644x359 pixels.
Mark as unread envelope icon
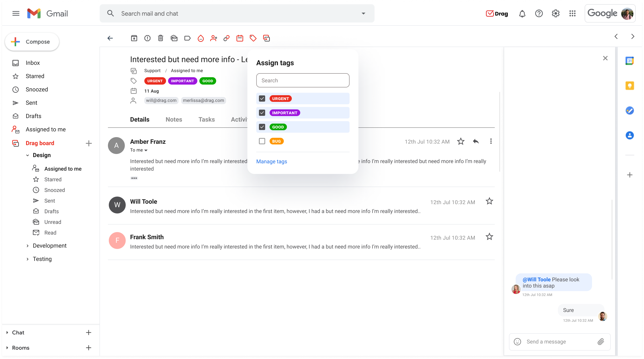point(174,38)
